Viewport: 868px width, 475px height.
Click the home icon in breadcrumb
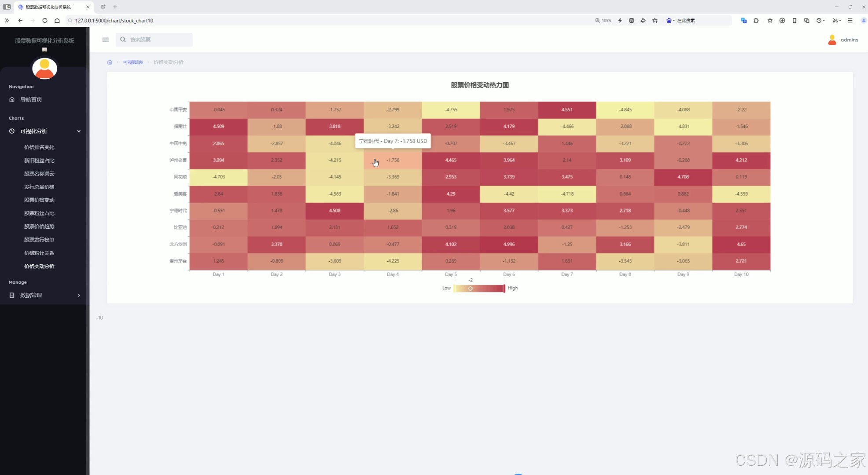110,62
